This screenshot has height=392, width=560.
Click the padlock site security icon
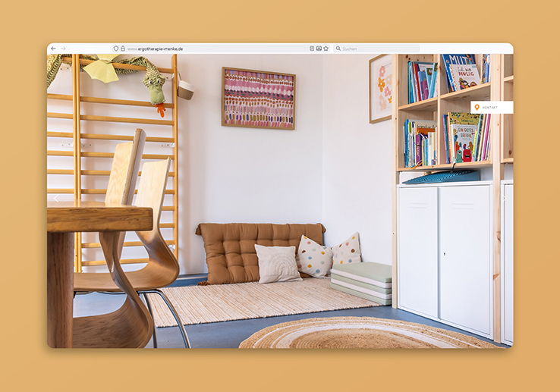click(x=123, y=49)
